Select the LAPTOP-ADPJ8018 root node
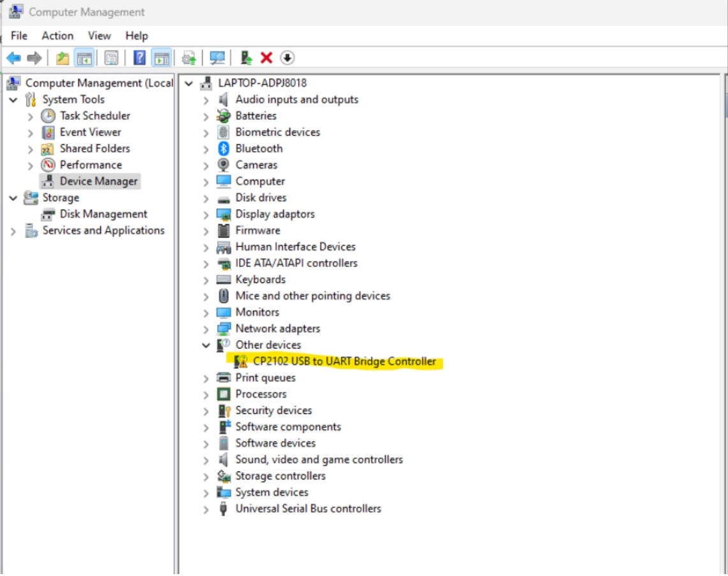This screenshot has width=728, height=576. tap(262, 83)
